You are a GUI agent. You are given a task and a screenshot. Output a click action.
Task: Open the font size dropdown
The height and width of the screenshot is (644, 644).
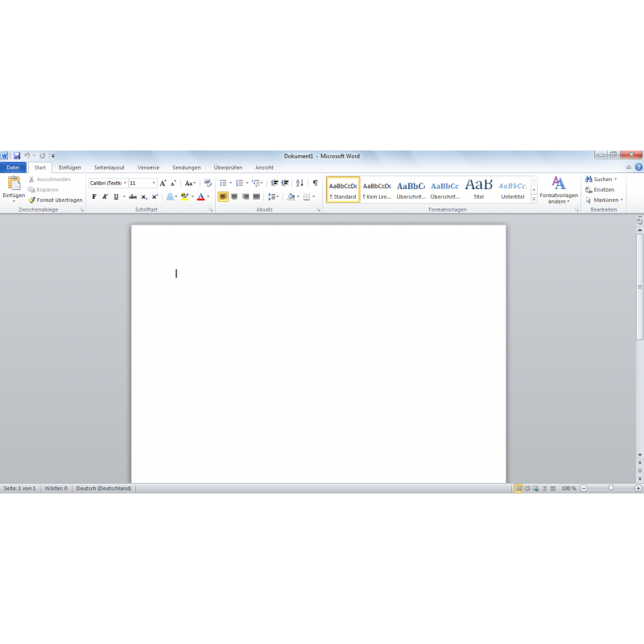(x=154, y=184)
